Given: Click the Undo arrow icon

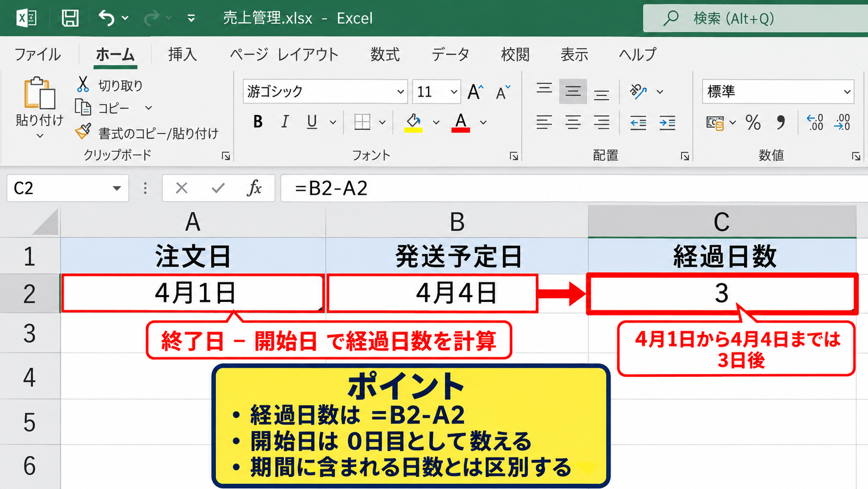Looking at the screenshot, I should (106, 18).
